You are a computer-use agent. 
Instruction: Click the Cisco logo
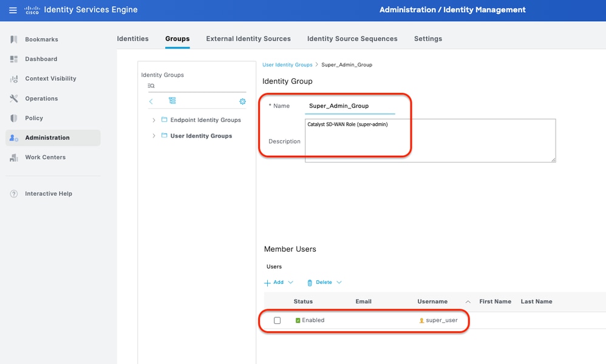click(x=32, y=10)
